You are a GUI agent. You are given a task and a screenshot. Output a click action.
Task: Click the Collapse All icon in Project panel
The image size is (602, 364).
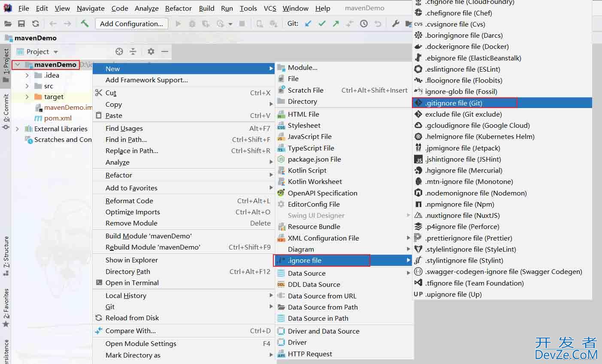tap(133, 51)
